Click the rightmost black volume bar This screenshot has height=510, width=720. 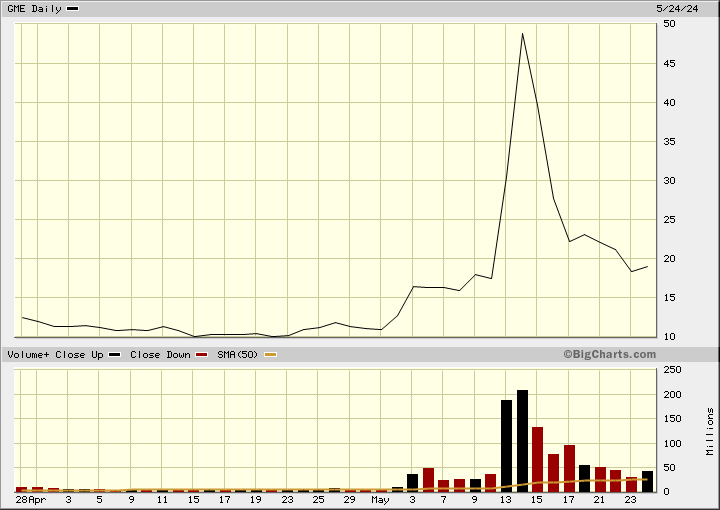coord(647,481)
